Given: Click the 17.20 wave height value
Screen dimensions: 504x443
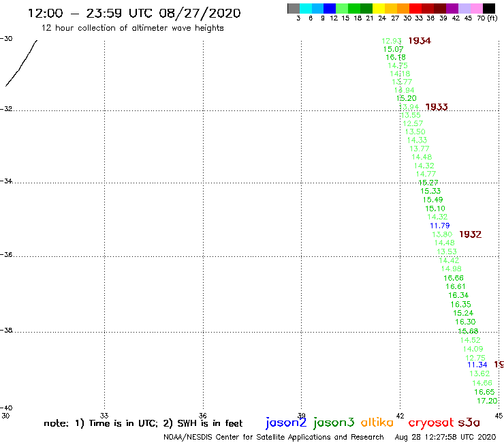Looking at the screenshot, I should [x=487, y=401].
